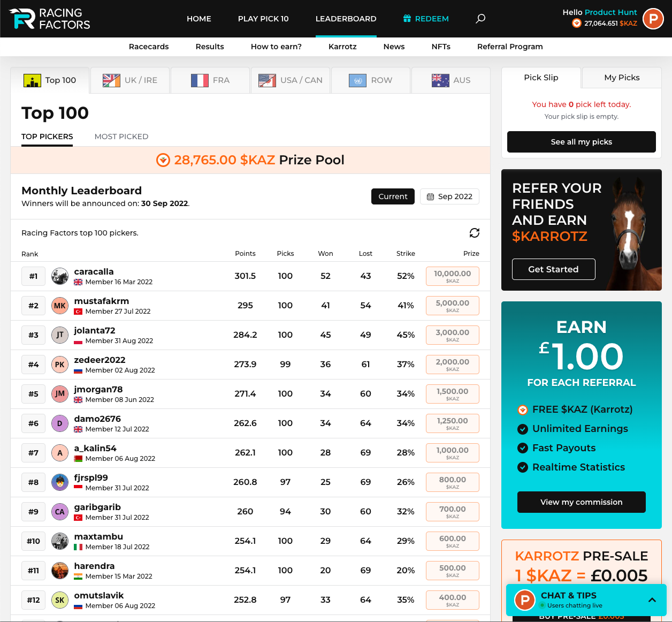Open the My Picks tab
This screenshot has height=622, width=672.
[x=622, y=78]
